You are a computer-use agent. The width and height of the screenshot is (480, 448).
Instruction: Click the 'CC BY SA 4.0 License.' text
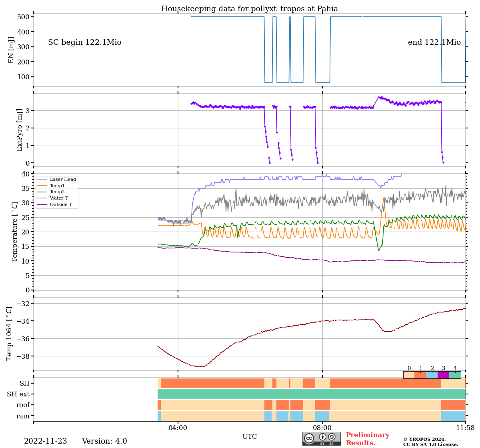click(431, 444)
